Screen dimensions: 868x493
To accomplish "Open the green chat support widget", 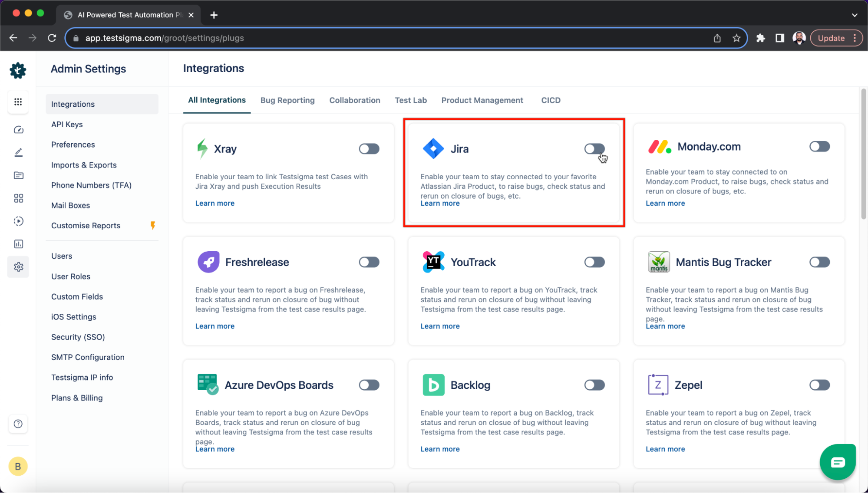I will click(x=838, y=462).
